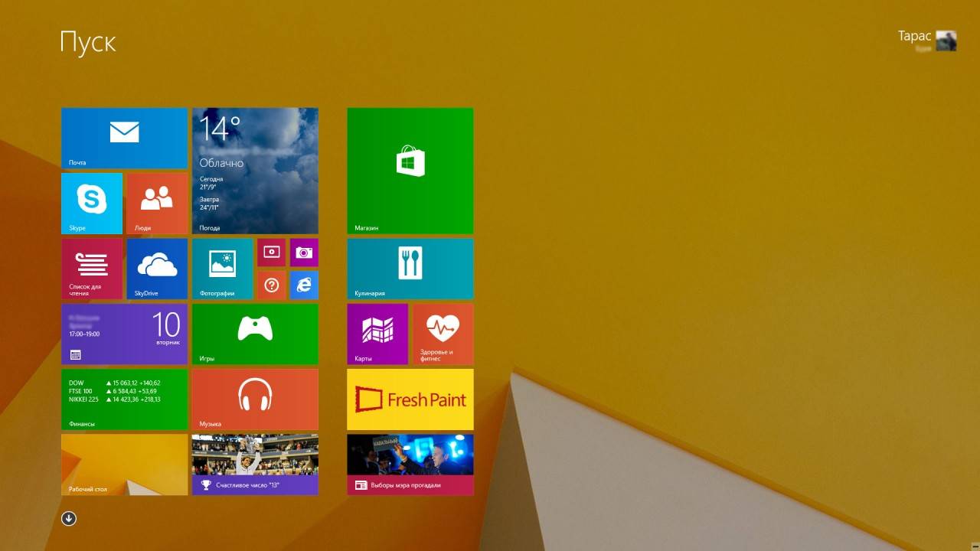Launch the Health & Fitness (Здоровье и фитнес) tile
980x551 pixels.
[443, 334]
